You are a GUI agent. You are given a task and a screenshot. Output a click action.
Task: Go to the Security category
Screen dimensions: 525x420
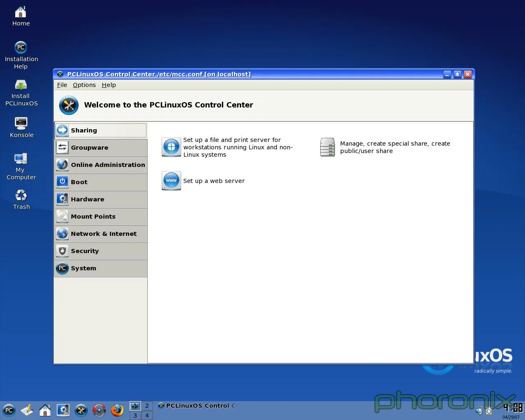100,251
